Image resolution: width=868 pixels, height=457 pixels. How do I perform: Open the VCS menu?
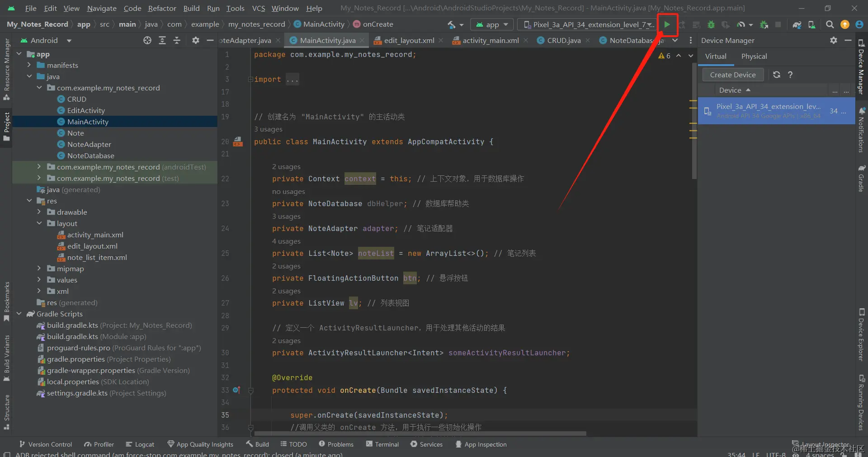259,8
